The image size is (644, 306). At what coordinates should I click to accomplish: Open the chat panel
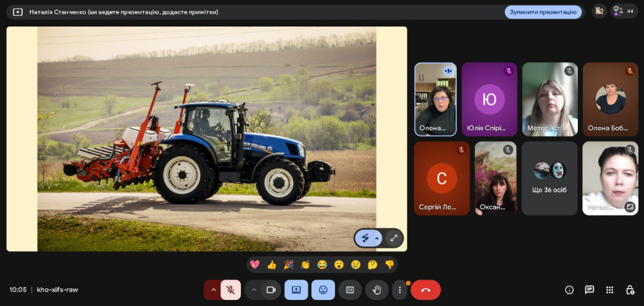(x=590, y=290)
